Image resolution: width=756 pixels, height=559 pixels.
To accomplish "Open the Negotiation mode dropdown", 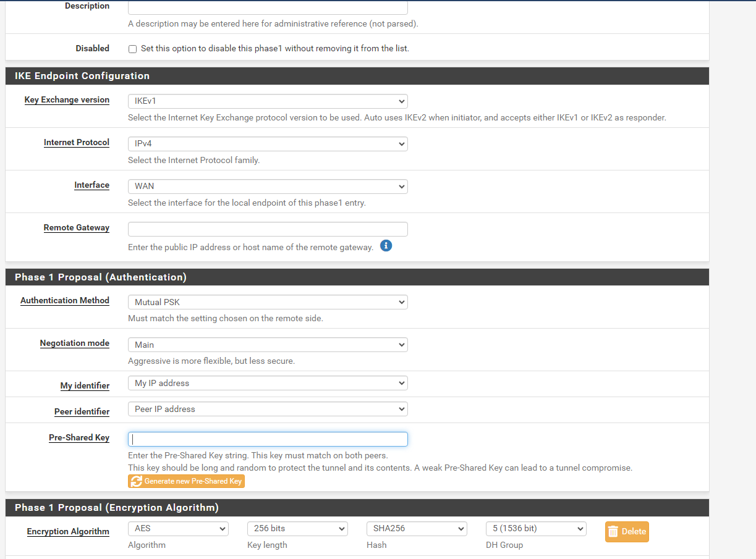I will click(x=267, y=345).
